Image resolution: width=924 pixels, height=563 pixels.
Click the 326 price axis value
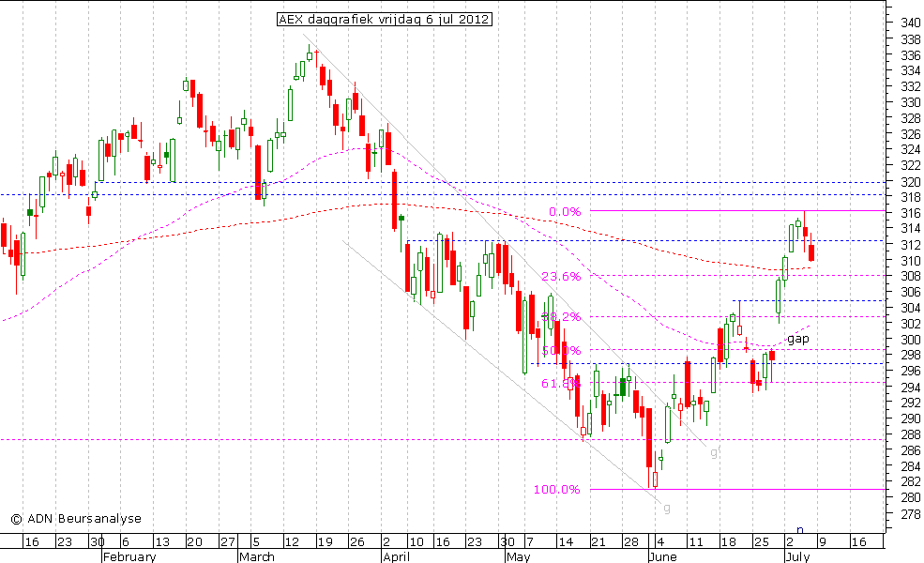911,134
